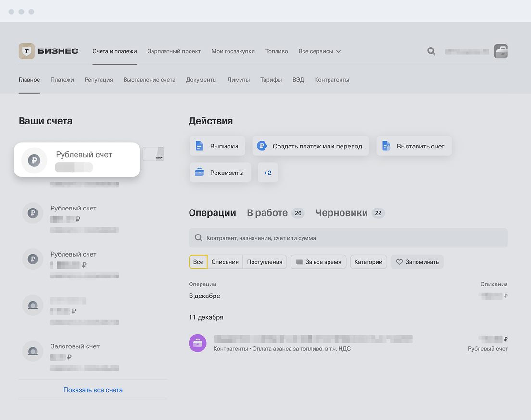
Task: Open Реквизиты briefcase icon
Action: (200, 173)
